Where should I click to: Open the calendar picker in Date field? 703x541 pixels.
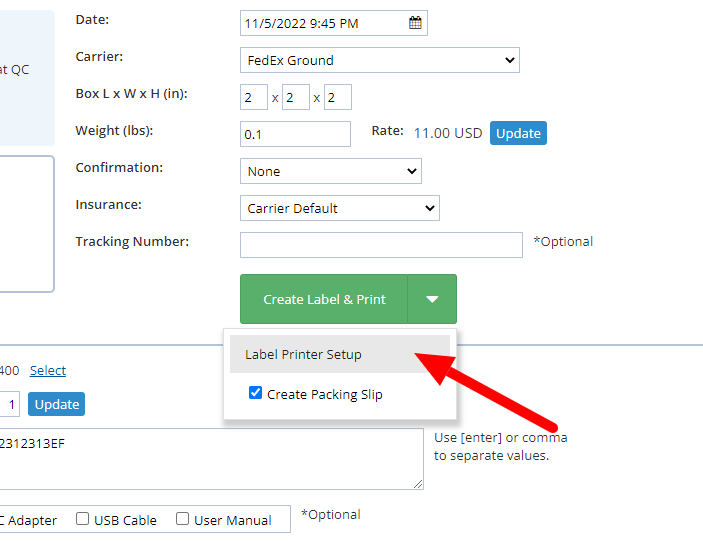[x=415, y=23]
